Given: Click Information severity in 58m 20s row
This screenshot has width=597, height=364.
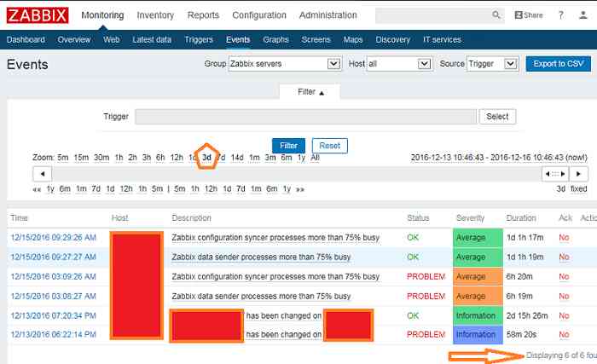Looking at the screenshot, I should tap(478, 334).
